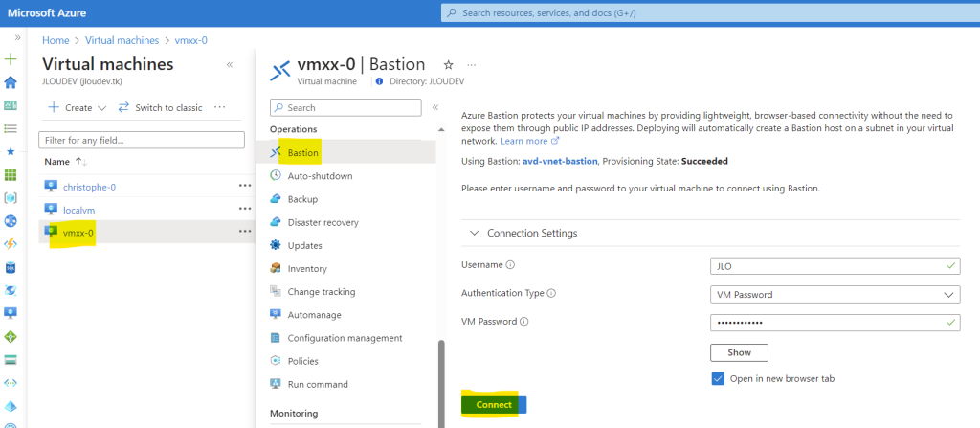The image size is (980, 428).
Task: Open Favorites star in the left sidebar
Action: click(x=11, y=152)
